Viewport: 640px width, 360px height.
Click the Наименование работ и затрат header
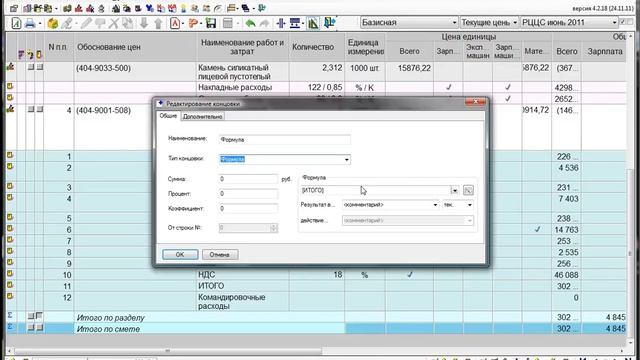pyautogui.click(x=242, y=47)
